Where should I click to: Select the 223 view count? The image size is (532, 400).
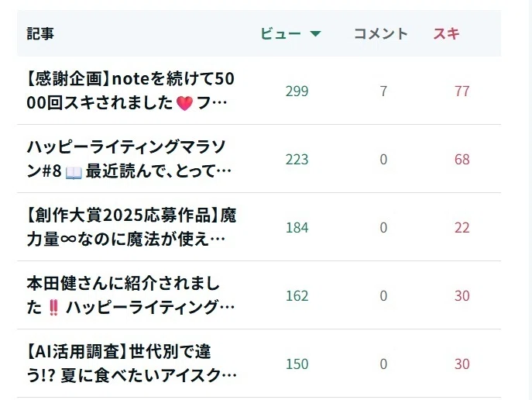297,159
